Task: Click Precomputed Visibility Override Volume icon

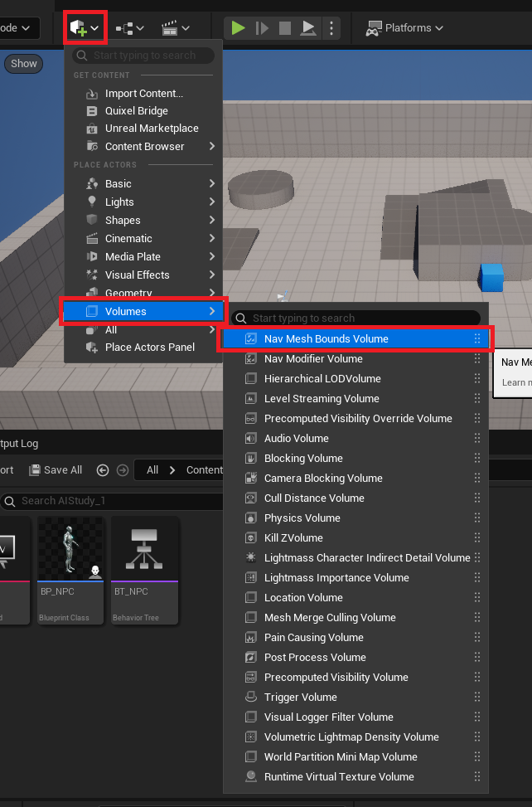Action: point(250,418)
